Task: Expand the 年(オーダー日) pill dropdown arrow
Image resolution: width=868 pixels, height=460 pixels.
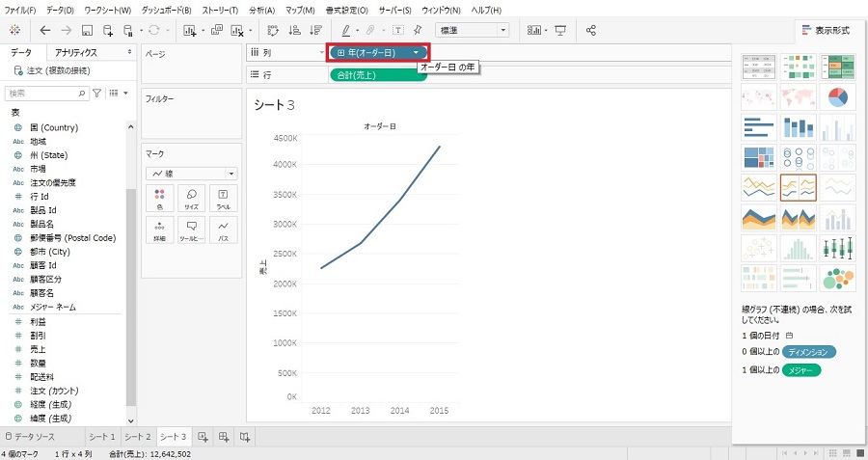Action: pyautogui.click(x=416, y=52)
